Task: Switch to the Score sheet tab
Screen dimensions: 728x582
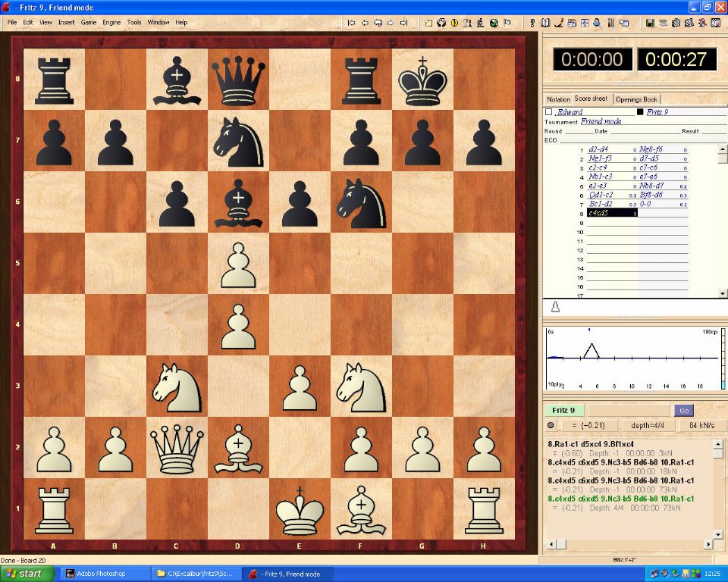Action: coord(591,99)
